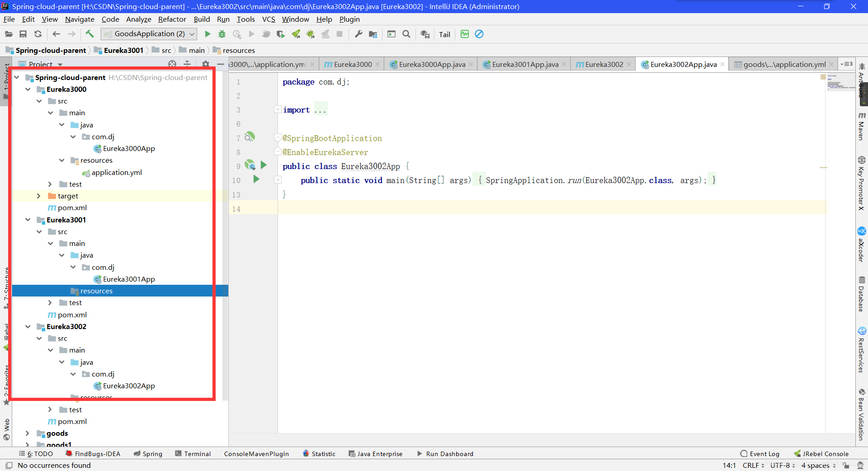This screenshot has height=471, width=868.
Task: Collapse the Spring-cloud-parent root node
Action: [17, 77]
